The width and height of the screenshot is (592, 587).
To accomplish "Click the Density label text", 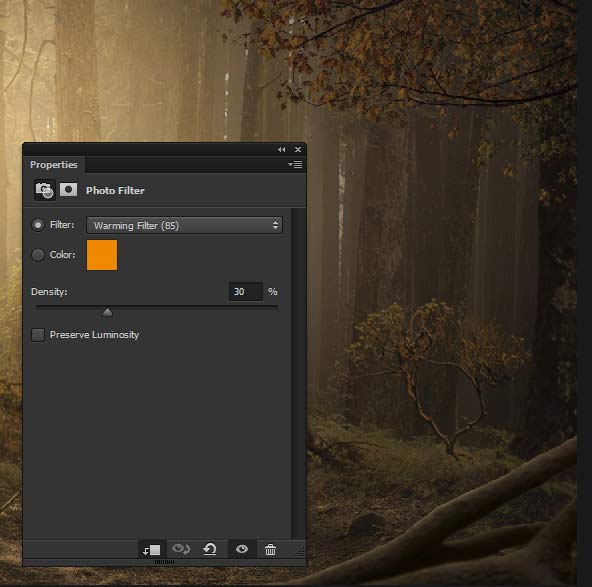I will 49,292.
